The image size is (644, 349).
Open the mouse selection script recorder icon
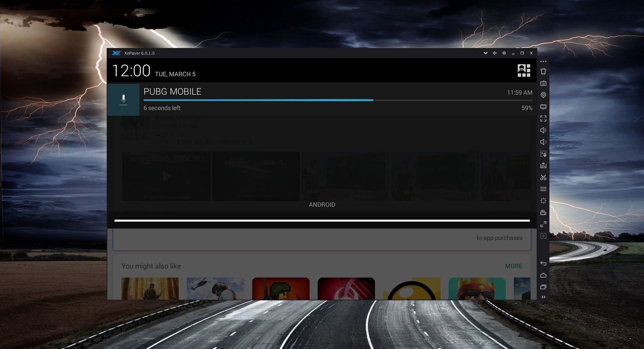(543, 154)
